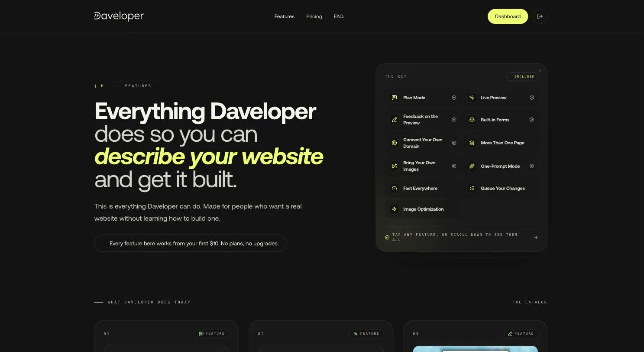Screen dimensions: 644x352
Task: Click the image icon for Bring Your Own Images
Action: pyautogui.click(x=394, y=166)
